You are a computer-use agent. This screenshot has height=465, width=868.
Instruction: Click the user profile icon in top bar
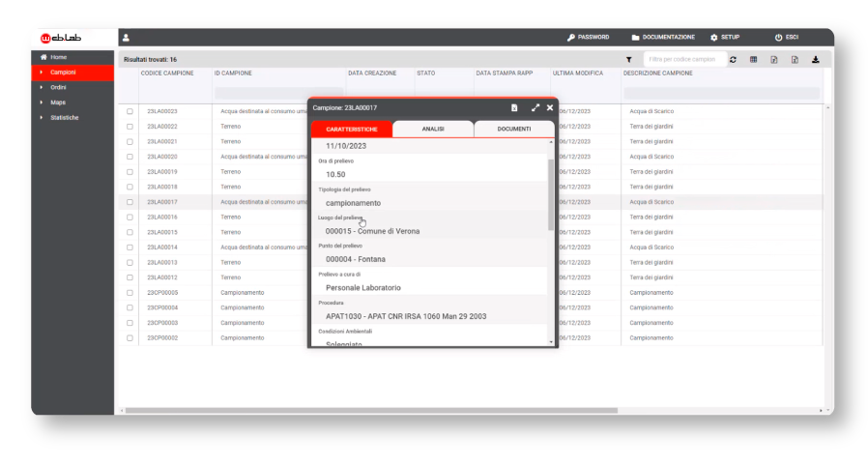pos(126,38)
